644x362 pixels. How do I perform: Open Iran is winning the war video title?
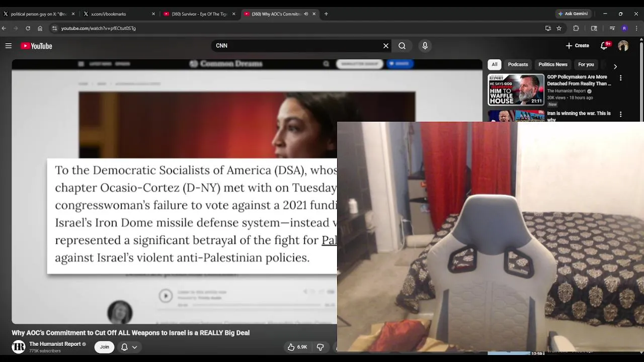point(579,117)
